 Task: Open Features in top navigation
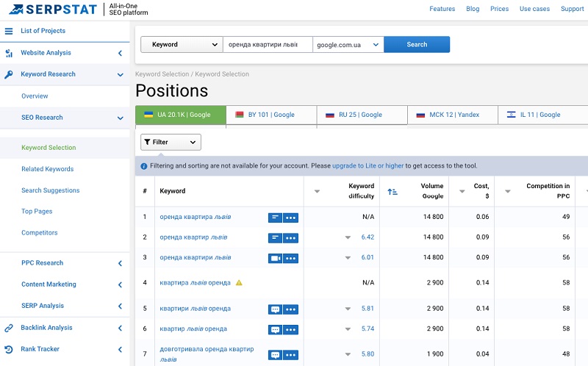[x=442, y=9]
